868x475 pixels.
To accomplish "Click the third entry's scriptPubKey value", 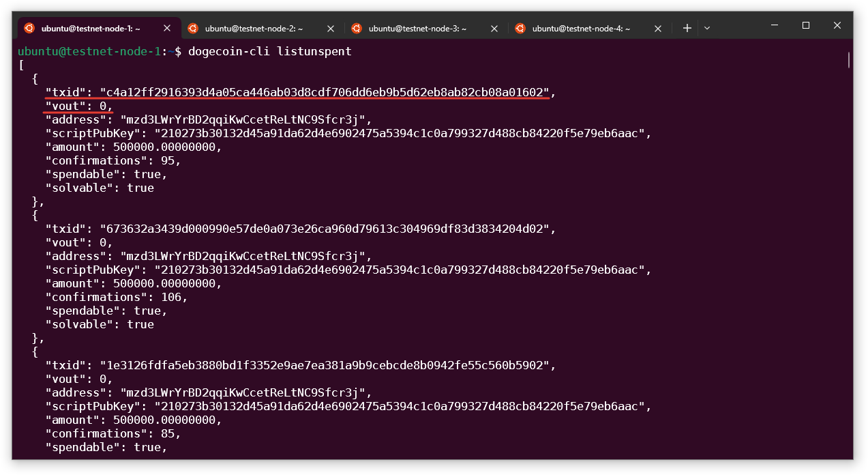I will 400,406.
